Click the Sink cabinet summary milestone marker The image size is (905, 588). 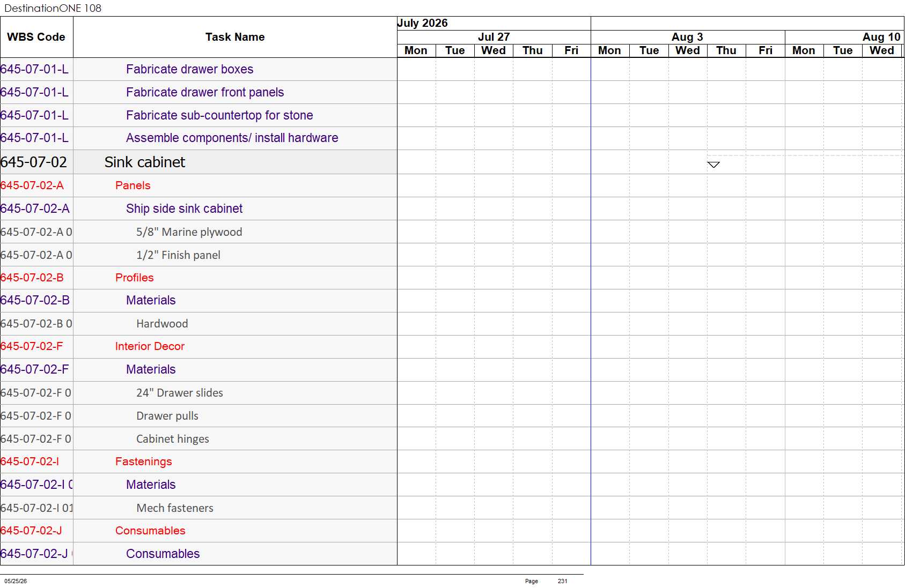click(713, 165)
